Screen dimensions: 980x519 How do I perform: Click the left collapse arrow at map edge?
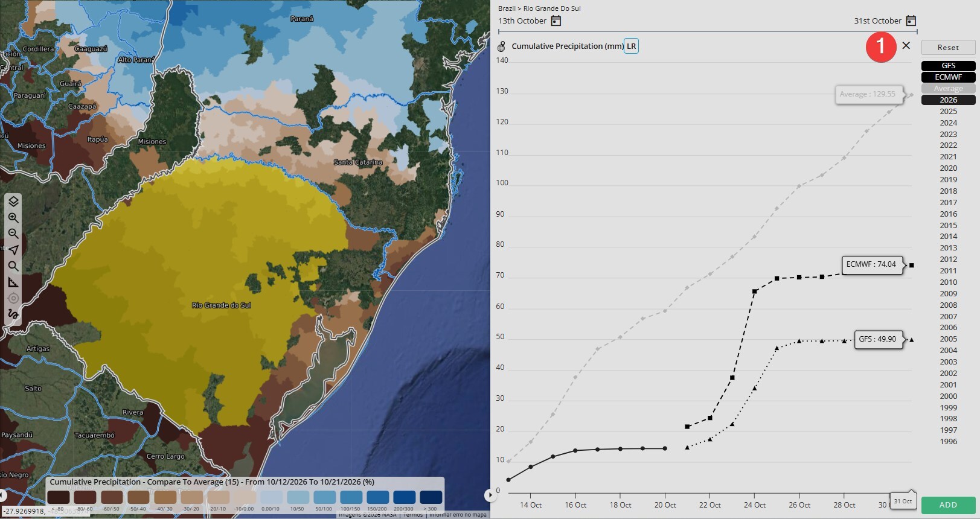coord(2,495)
